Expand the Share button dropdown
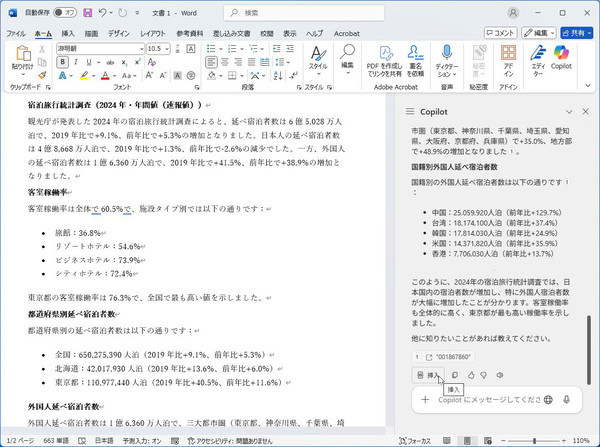This screenshot has height=447, width=600. coord(589,32)
